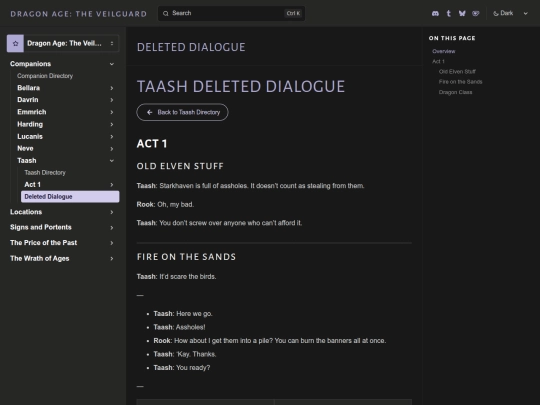Image resolution: width=540 pixels, height=405 pixels.
Task: Open the Bluesky butterfly icon link
Action: pyautogui.click(x=462, y=13)
